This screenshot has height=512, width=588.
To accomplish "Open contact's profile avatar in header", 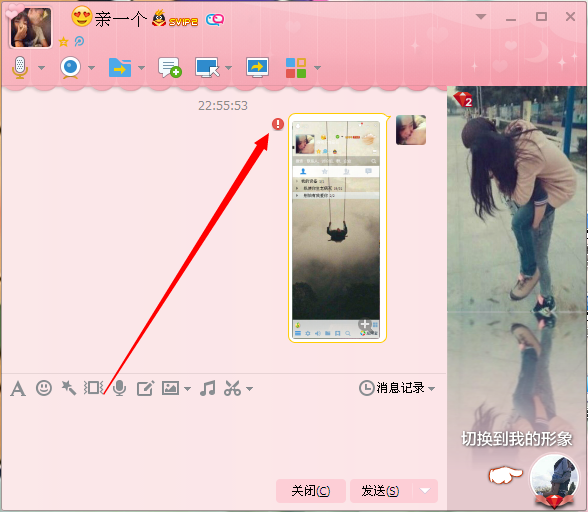I will pos(30,27).
